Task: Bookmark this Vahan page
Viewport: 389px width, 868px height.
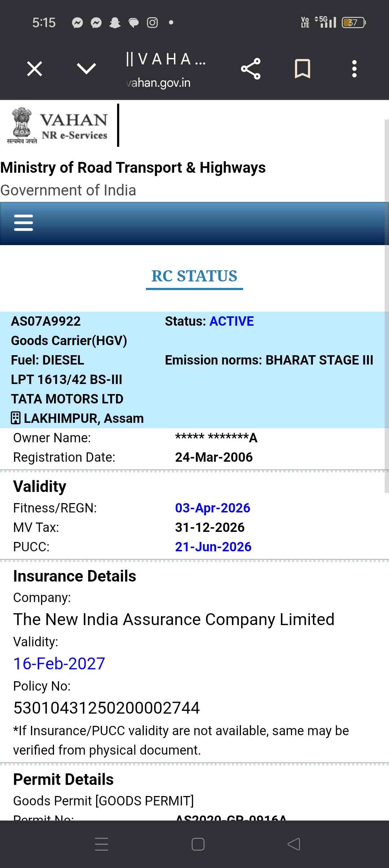Action: click(x=302, y=69)
